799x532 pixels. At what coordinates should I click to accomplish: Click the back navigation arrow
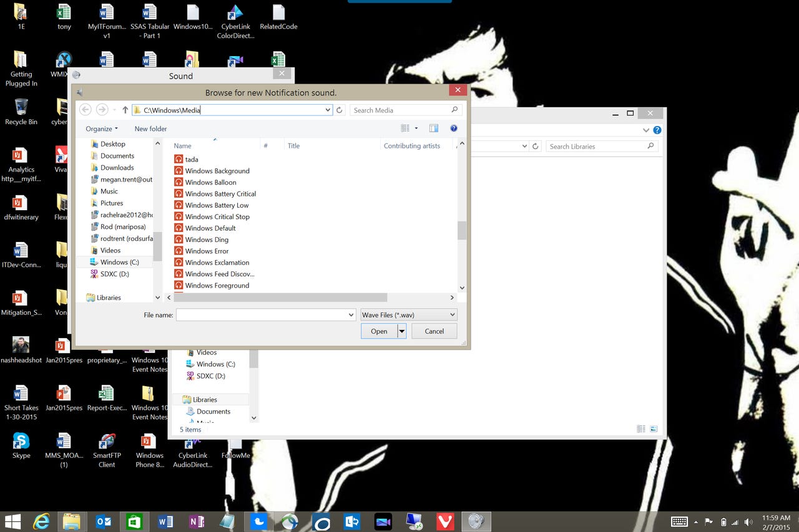[86, 109]
